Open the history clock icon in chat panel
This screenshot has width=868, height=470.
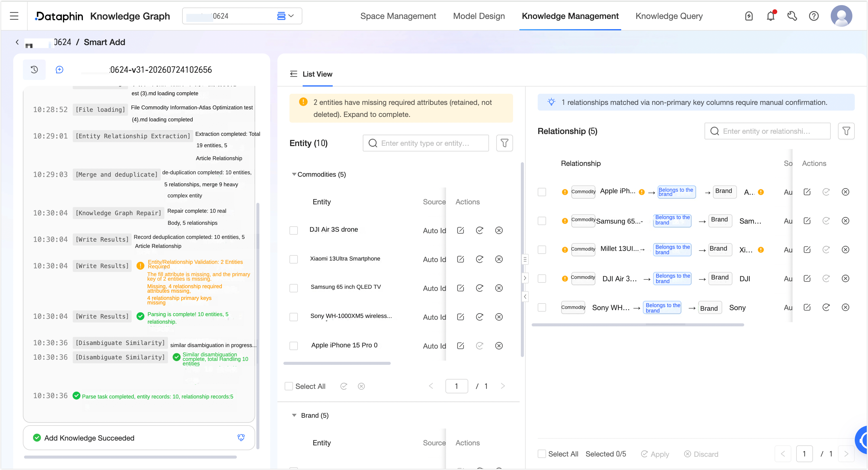(x=34, y=70)
